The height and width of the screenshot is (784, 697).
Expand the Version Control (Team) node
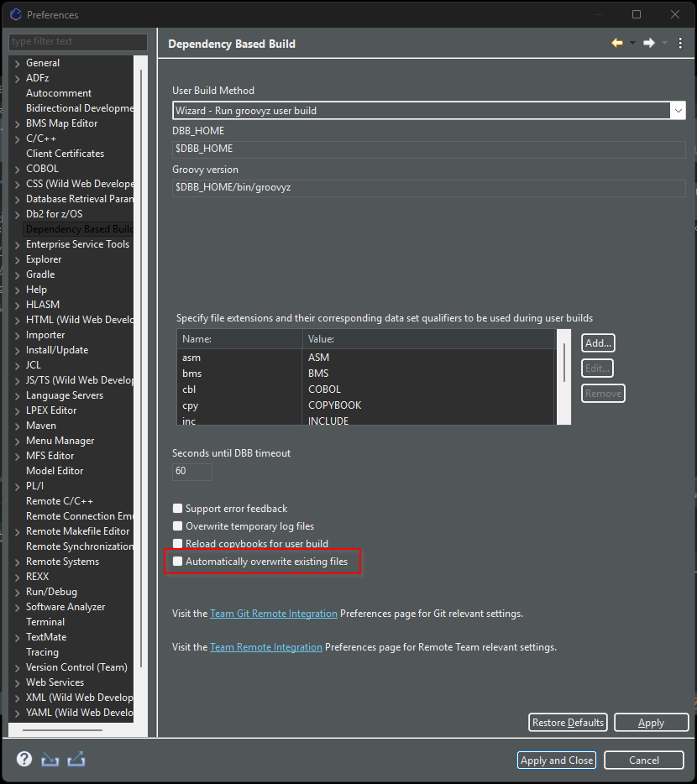18,667
